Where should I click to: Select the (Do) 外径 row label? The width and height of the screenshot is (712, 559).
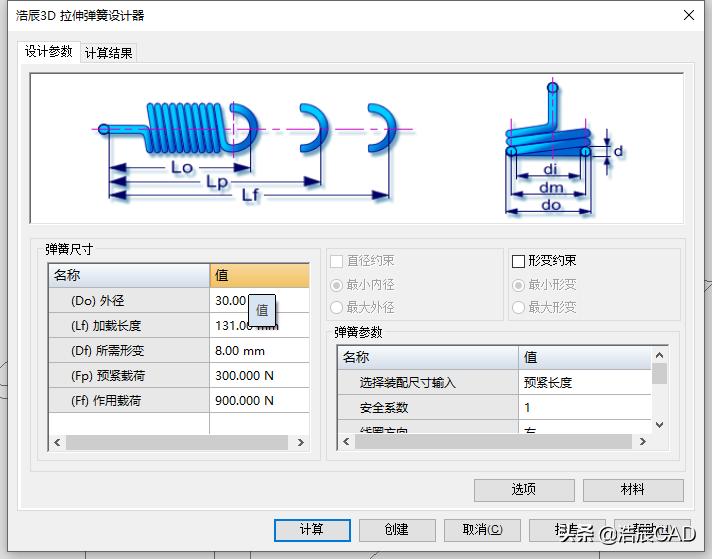pyautogui.click(x=129, y=300)
